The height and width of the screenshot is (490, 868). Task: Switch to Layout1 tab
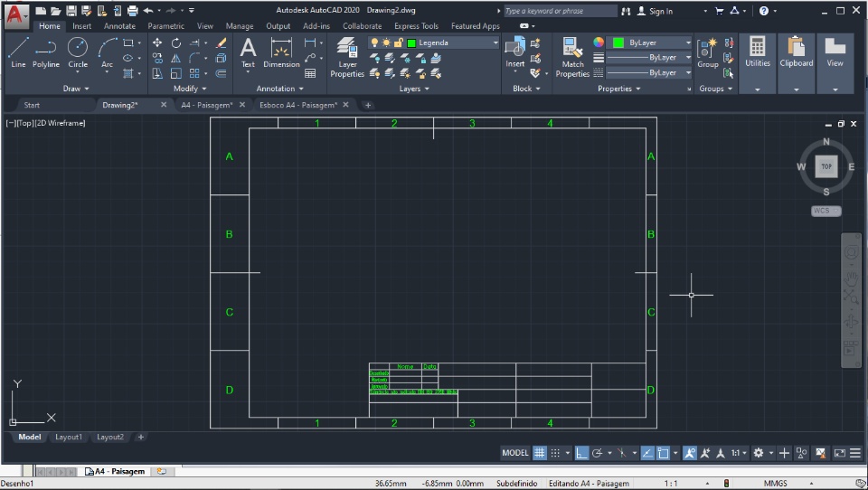[69, 437]
